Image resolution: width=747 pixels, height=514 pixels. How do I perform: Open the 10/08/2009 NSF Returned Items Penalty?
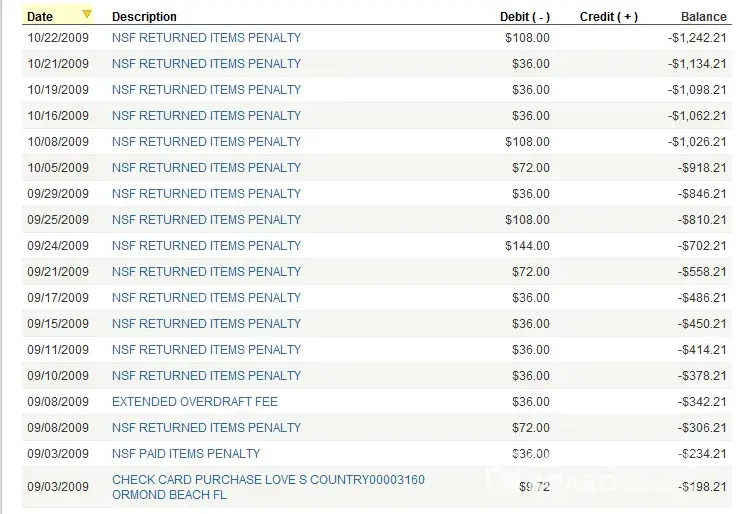(206, 142)
